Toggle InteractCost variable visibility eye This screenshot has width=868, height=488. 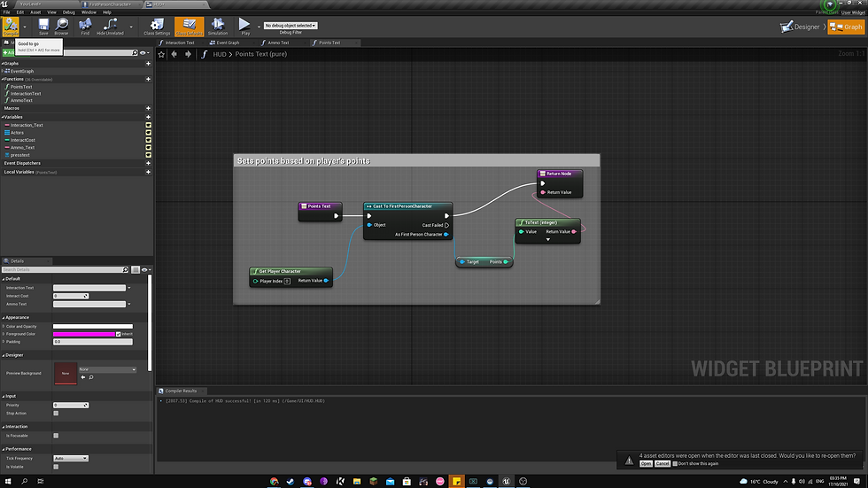(148, 140)
